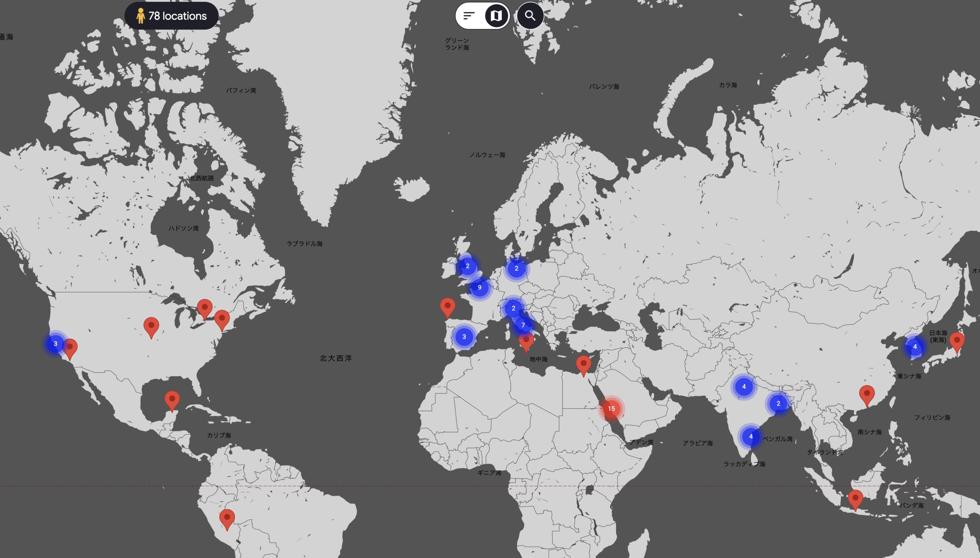This screenshot has width=980, height=558.
Task: Click the red pin in eastern Japan
Action: 957,341
